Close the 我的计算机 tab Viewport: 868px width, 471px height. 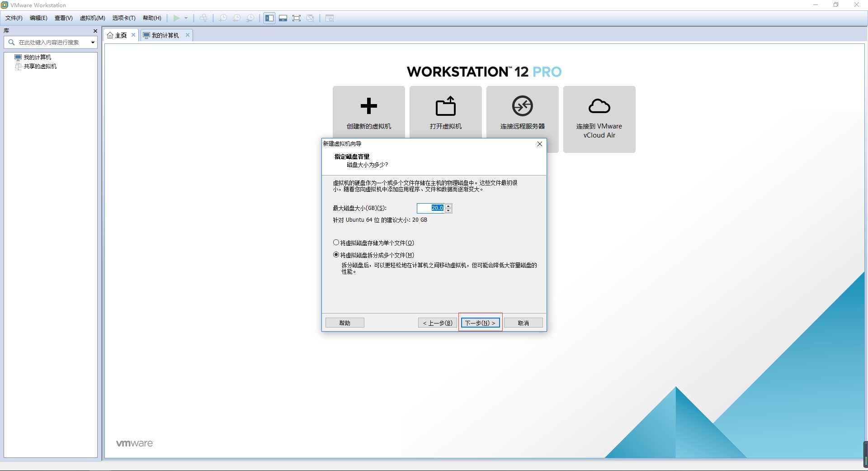coord(188,35)
